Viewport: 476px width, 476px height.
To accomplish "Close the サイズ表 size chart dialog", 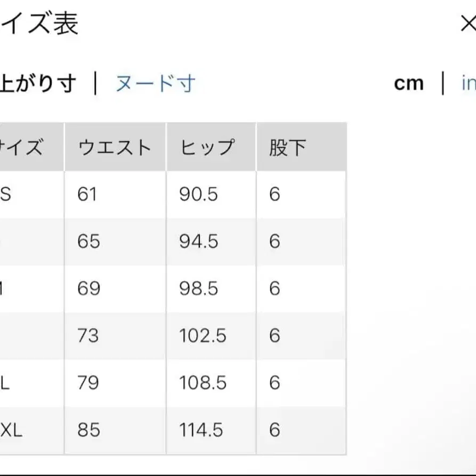I will (467, 25).
